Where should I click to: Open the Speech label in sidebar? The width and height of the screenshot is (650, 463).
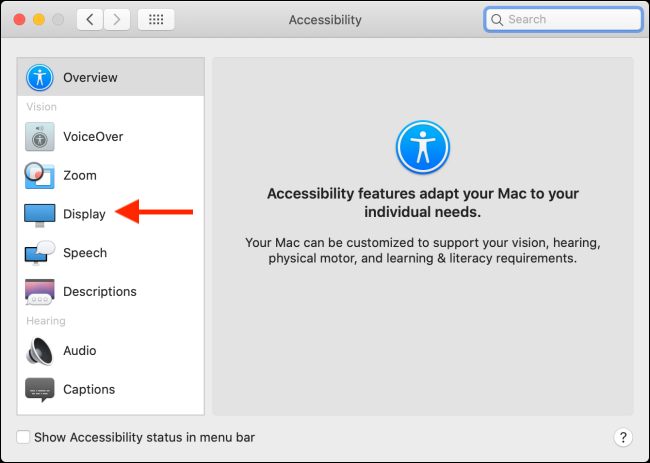pos(85,253)
